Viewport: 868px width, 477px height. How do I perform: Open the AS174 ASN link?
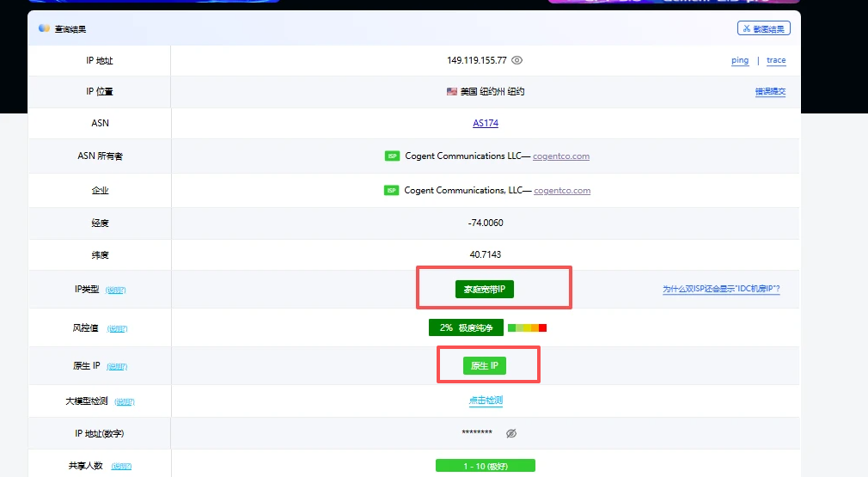pos(486,123)
